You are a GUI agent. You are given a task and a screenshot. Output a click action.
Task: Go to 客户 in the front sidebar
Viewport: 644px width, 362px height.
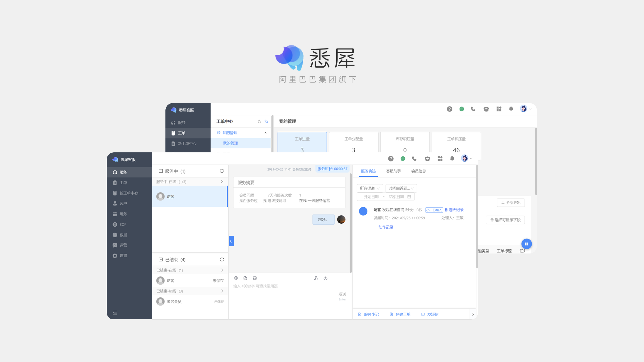129,203
